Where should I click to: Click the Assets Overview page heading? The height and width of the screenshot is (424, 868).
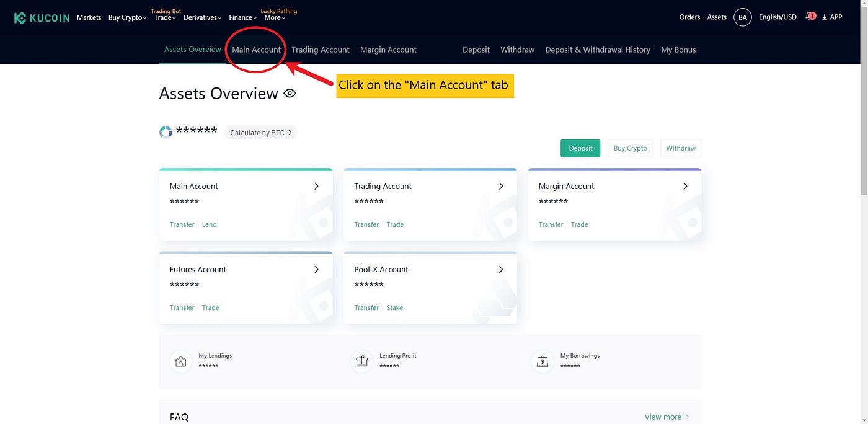[219, 94]
